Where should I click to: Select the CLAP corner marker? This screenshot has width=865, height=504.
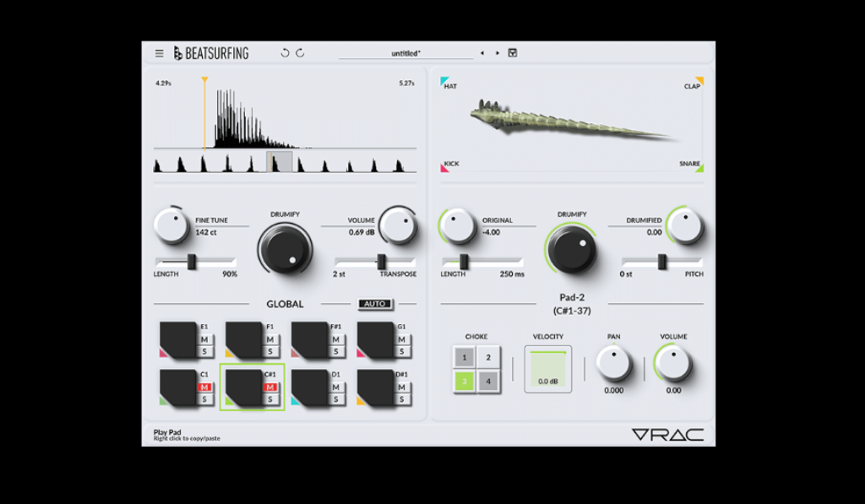pos(699,80)
